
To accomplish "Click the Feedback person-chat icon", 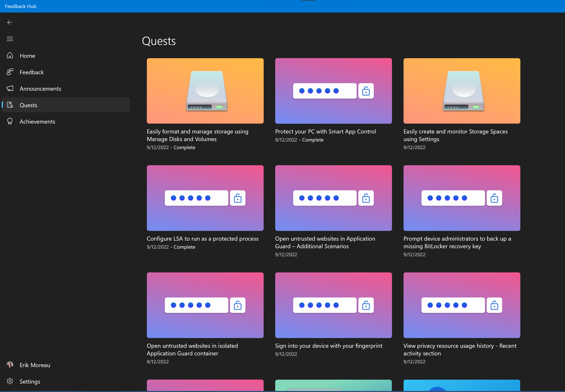I will click(x=10, y=72).
